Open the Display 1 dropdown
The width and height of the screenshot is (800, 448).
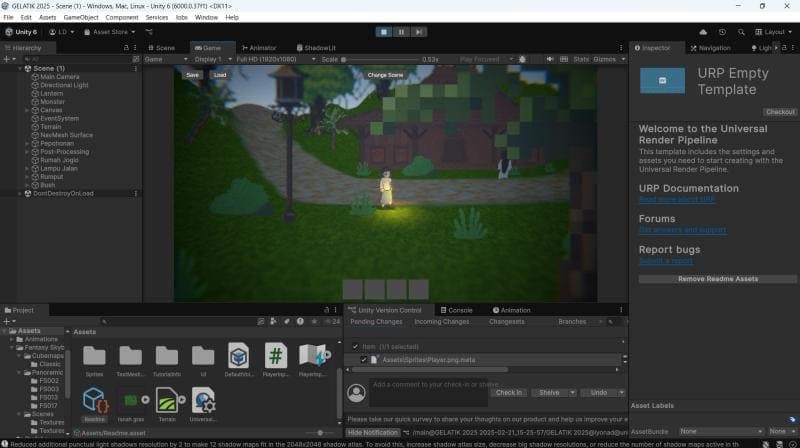point(213,59)
